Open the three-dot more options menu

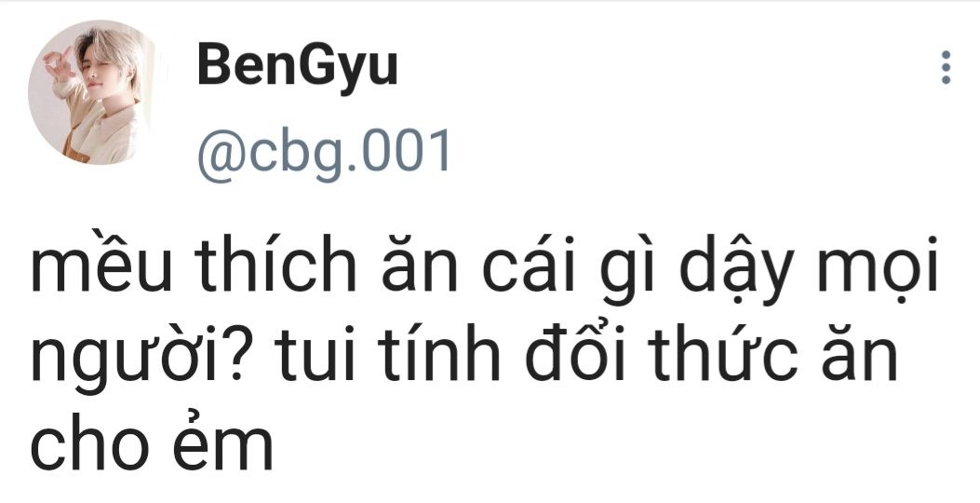point(946,68)
